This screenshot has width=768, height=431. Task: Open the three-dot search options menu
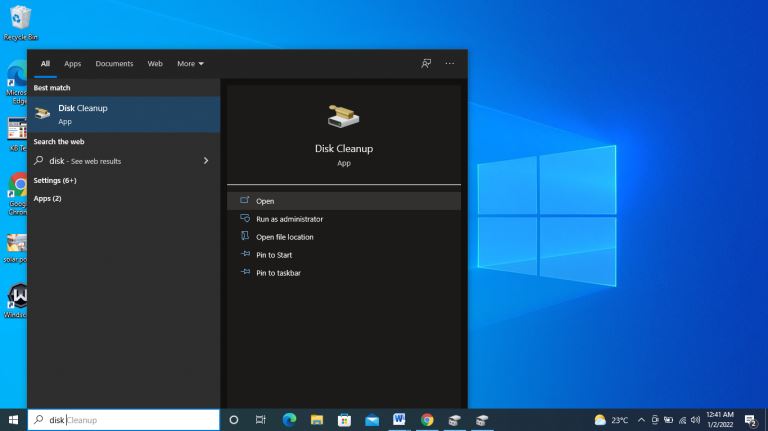[x=450, y=63]
